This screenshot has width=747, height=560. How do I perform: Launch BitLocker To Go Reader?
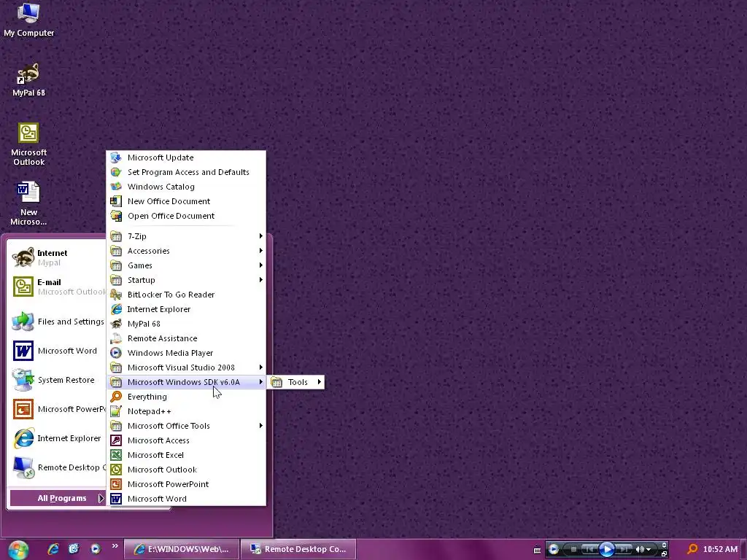point(186,295)
